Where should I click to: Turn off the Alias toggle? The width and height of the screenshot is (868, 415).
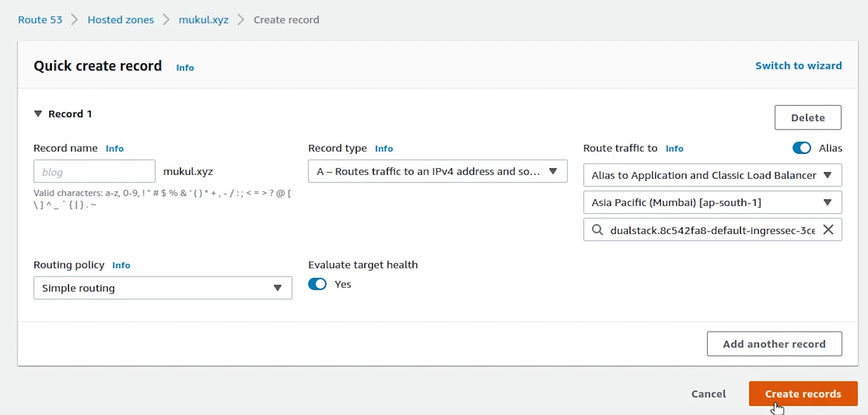(801, 148)
